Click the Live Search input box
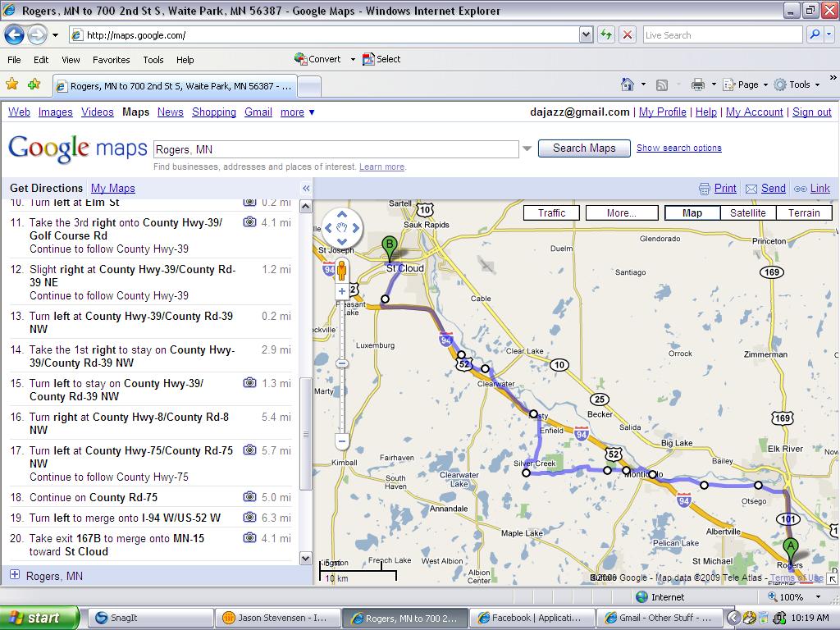840x630 pixels. pos(723,34)
